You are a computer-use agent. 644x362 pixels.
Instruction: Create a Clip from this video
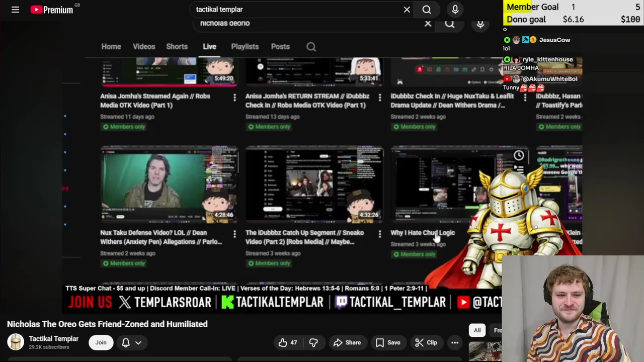[x=426, y=342]
